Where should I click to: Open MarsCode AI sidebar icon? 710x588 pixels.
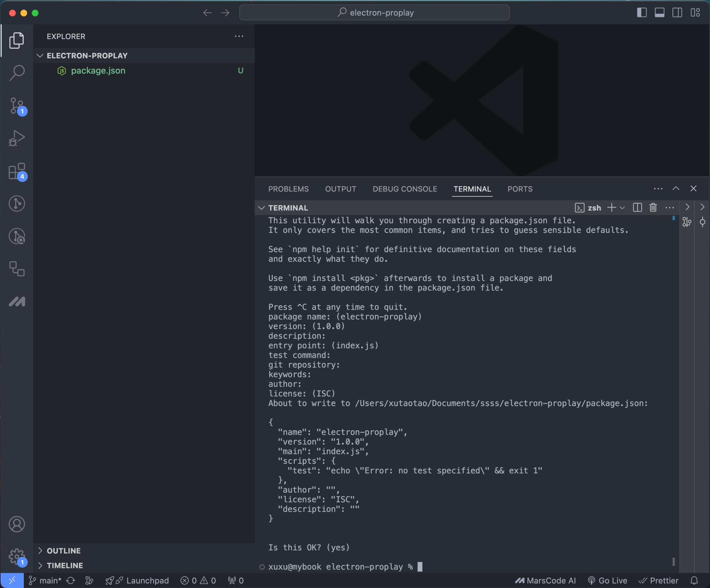pos(17,301)
